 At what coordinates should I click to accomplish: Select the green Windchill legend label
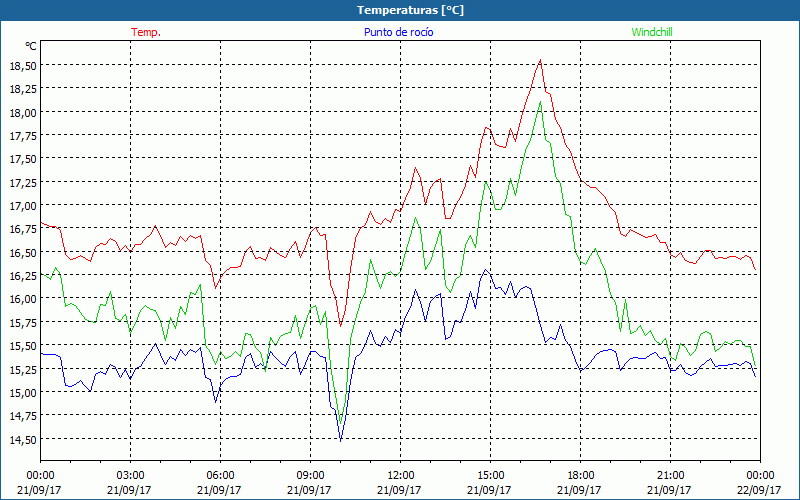coord(652,32)
